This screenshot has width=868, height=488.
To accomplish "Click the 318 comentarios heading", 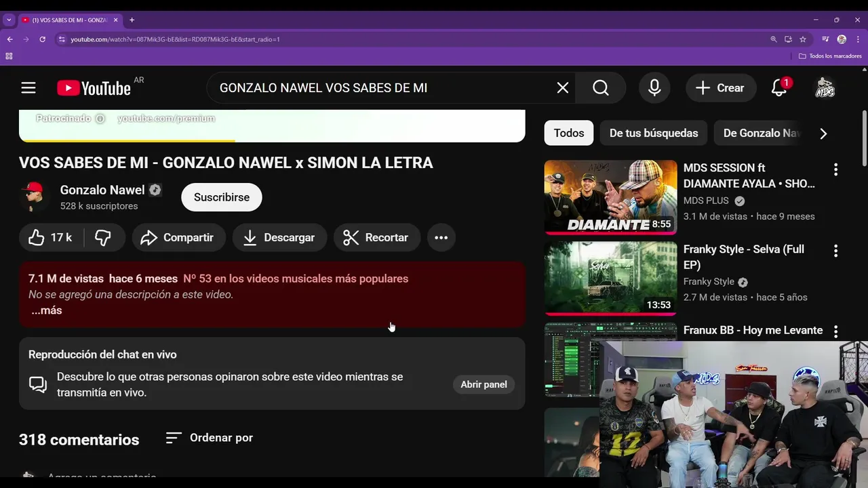I will pos(79,440).
